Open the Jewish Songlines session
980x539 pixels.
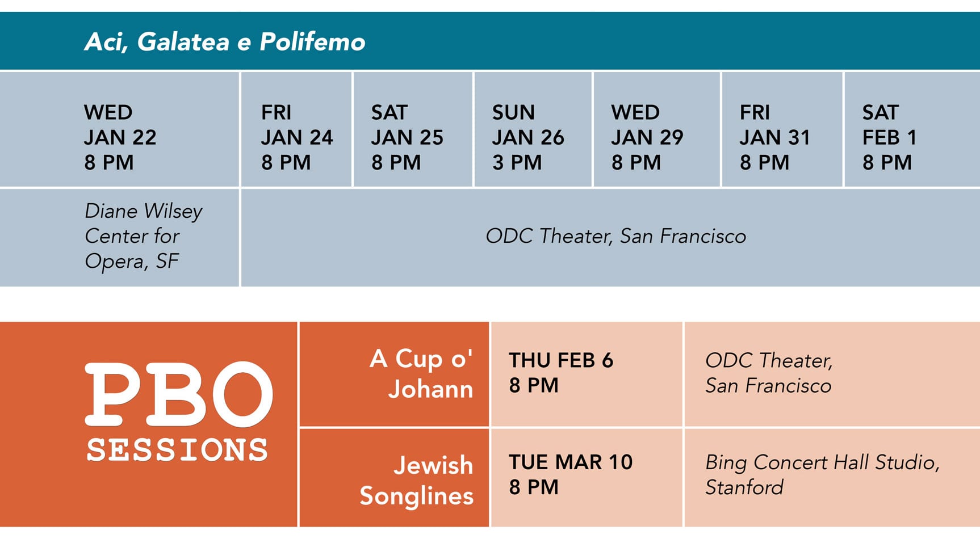tap(417, 480)
